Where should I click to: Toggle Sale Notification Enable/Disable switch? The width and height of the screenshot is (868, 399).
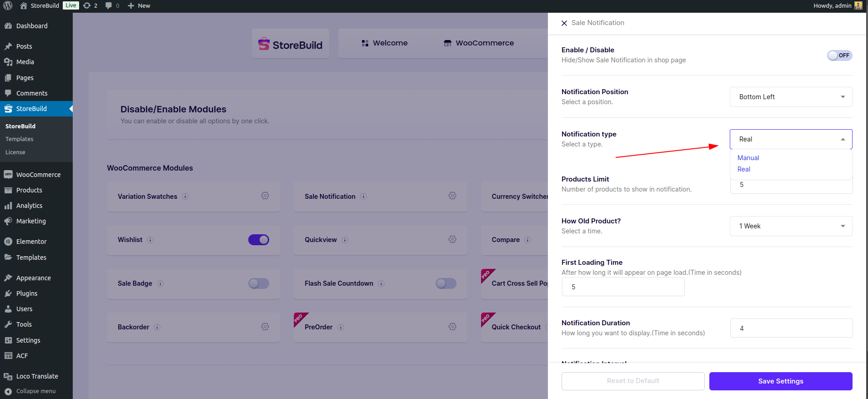click(x=839, y=56)
